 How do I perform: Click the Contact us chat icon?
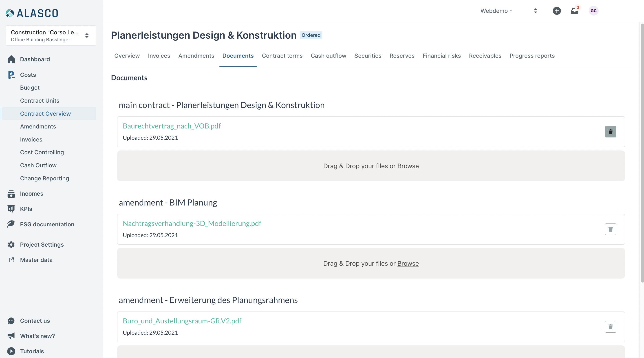[11, 321]
